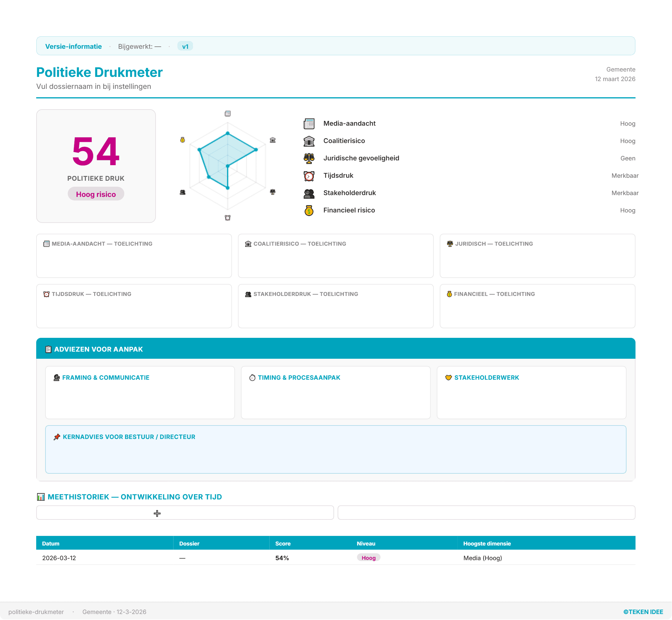Click the newspaper icon beside Media-aandacht

309,124
